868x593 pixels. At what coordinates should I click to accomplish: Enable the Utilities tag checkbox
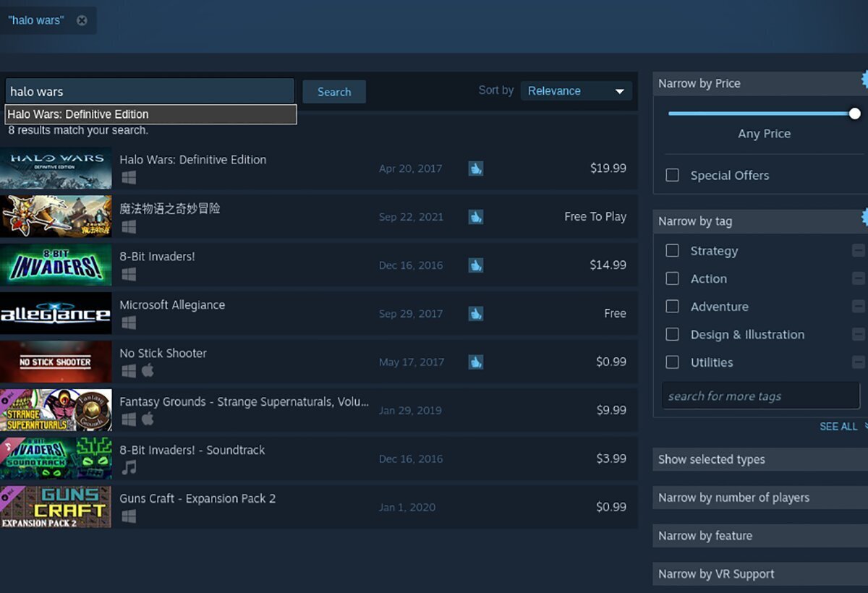pyautogui.click(x=672, y=362)
